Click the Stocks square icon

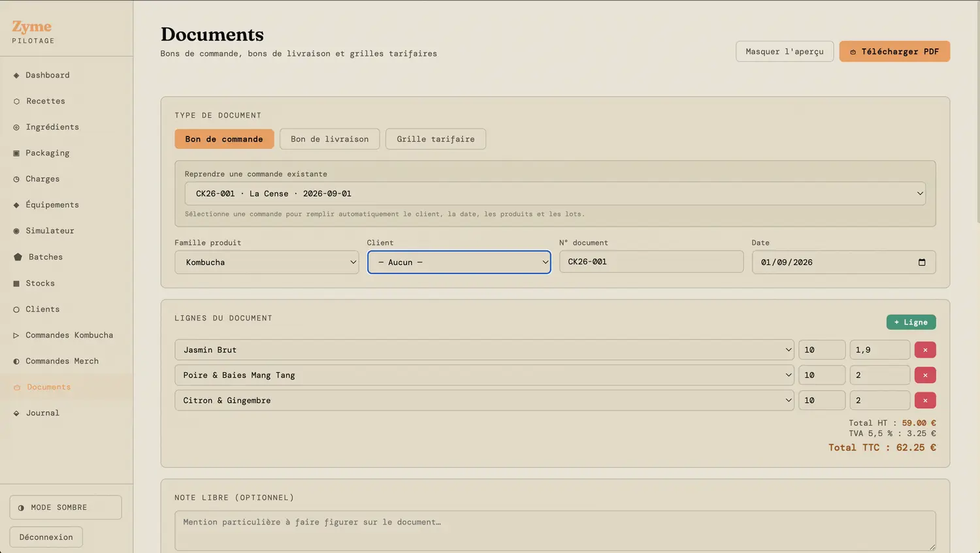click(16, 283)
